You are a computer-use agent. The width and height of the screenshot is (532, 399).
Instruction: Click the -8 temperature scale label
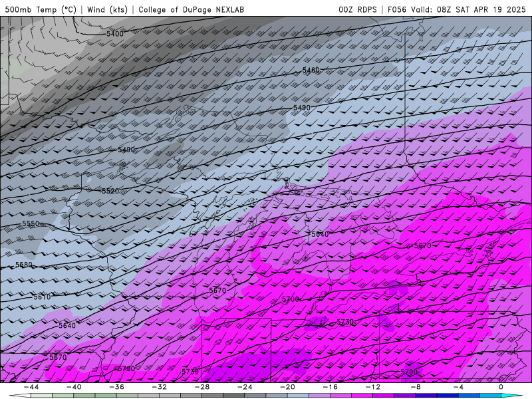(416, 387)
